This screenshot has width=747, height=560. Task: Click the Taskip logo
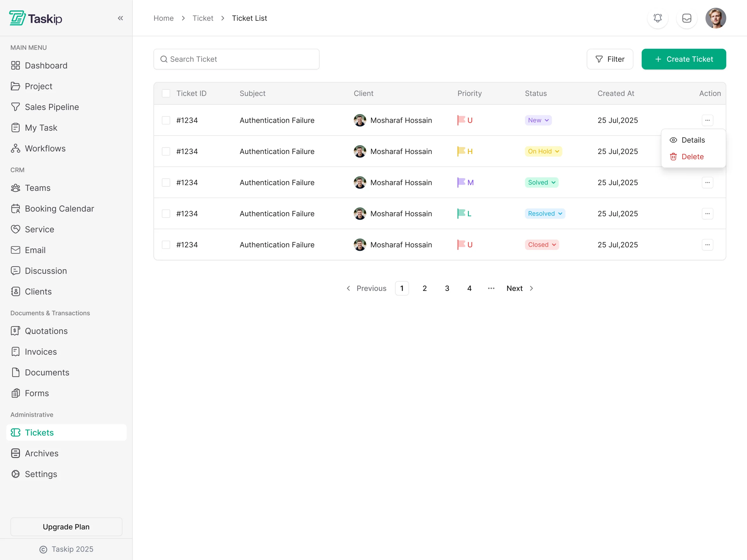(x=36, y=18)
